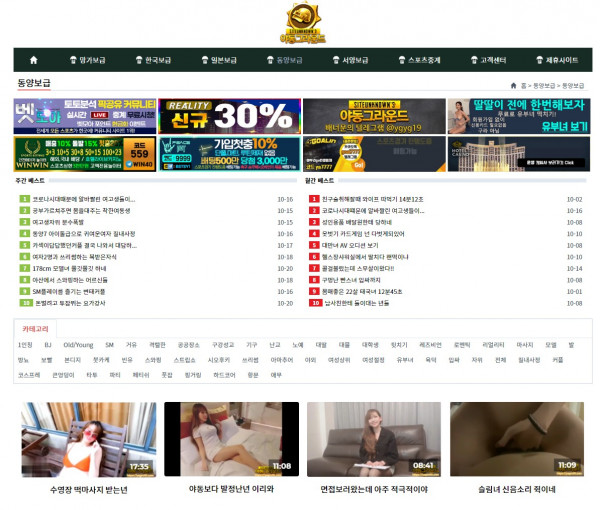Click the breadcrumb home icon
Screen dimensions: 600x510
pos(513,86)
